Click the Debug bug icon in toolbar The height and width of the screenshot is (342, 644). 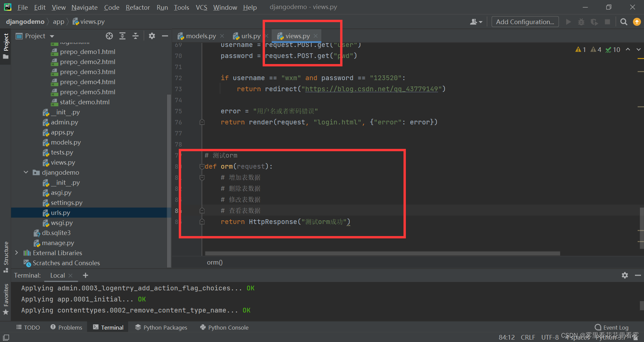(581, 22)
